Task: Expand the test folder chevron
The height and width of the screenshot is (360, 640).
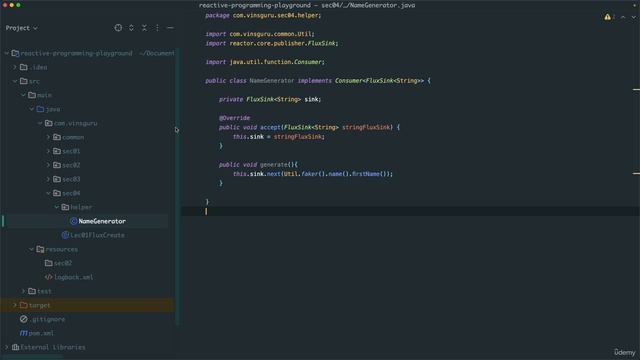Action: [23, 291]
